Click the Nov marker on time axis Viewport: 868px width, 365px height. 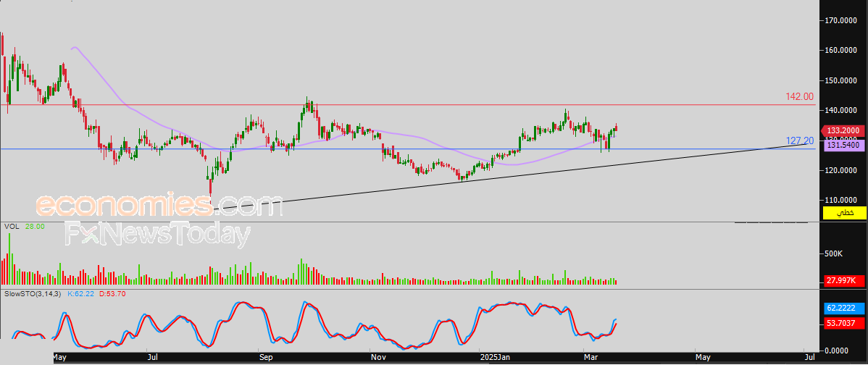(377, 357)
